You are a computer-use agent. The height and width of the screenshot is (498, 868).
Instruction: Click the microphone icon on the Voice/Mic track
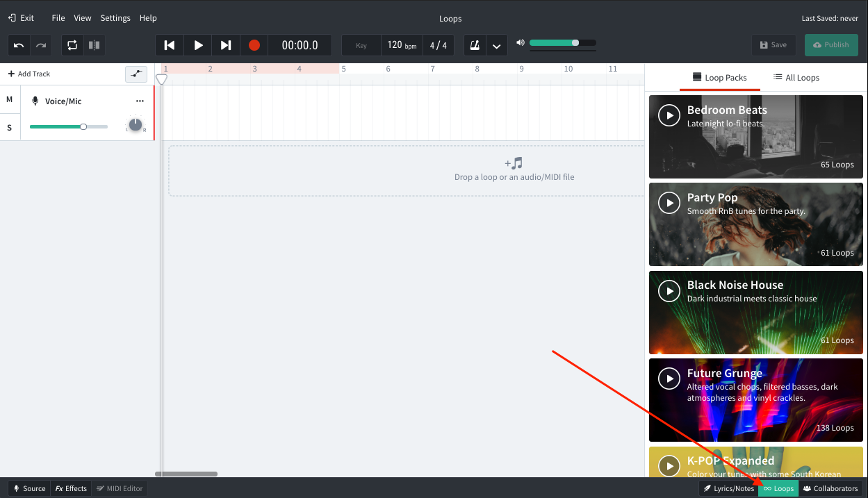click(35, 101)
